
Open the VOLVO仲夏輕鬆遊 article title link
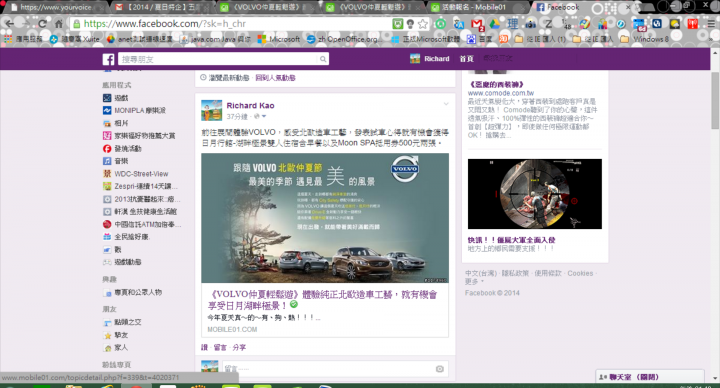(322, 300)
